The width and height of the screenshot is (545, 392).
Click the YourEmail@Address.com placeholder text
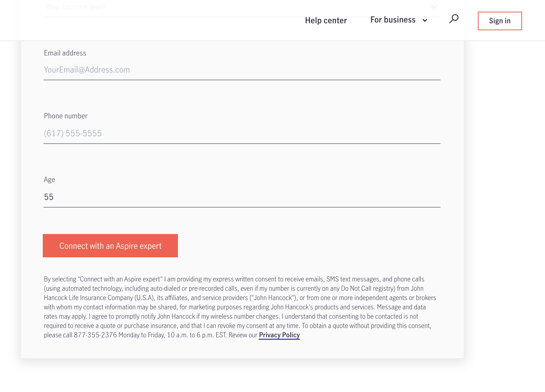[x=87, y=70]
